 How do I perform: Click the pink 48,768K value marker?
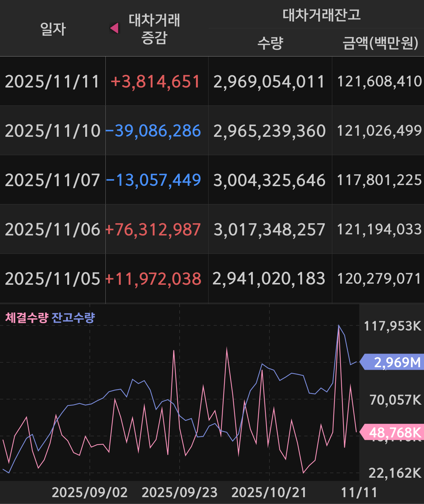pos(392,432)
